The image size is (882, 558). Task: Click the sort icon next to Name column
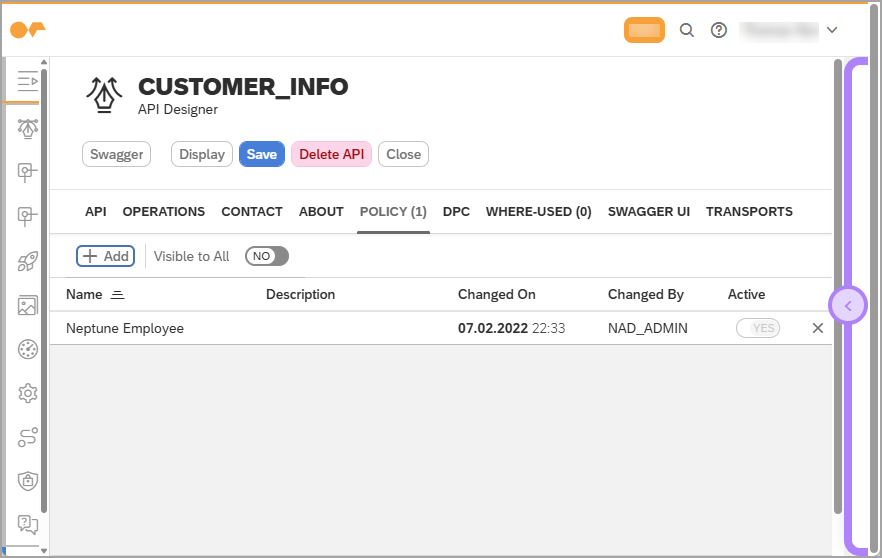tap(117, 295)
